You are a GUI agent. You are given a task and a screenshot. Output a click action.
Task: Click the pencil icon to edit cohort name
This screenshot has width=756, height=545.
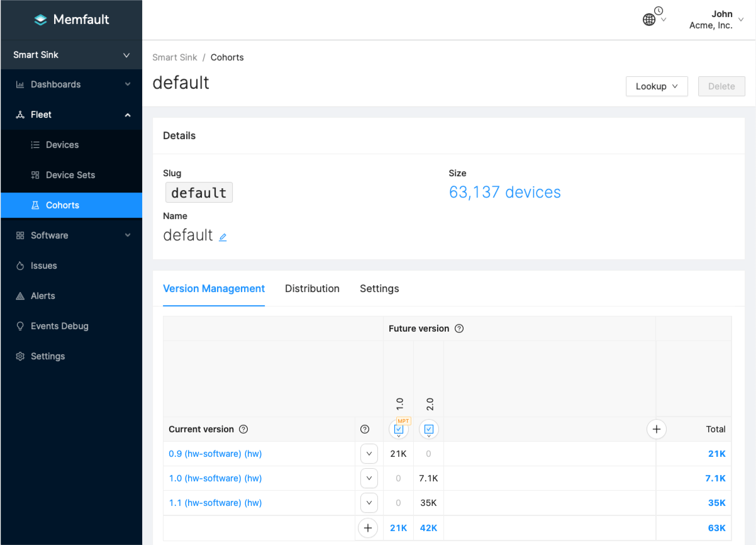[x=223, y=237]
